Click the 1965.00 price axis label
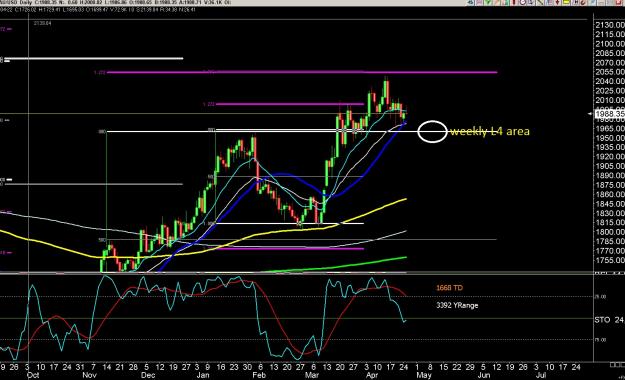Image resolution: width=625 pixels, height=380 pixels. [x=609, y=128]
